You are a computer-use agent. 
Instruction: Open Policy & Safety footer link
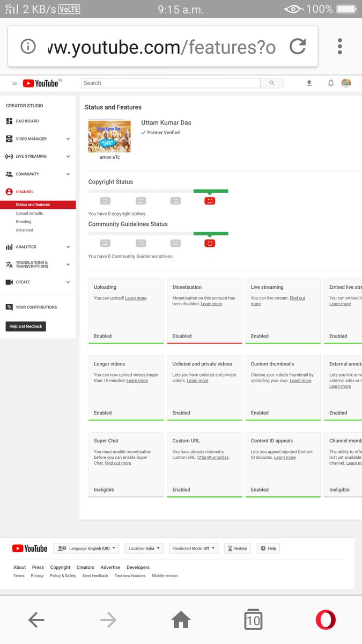click(63, 576)
